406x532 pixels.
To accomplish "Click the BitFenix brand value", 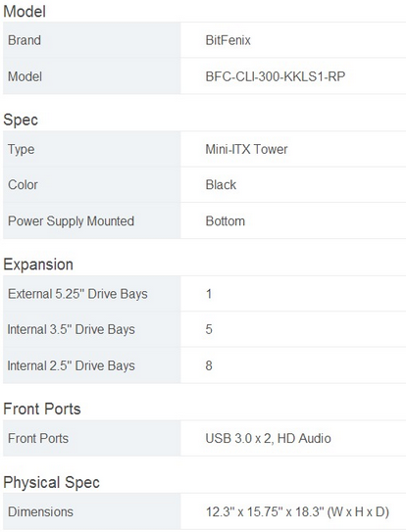I will click(228, 40).
